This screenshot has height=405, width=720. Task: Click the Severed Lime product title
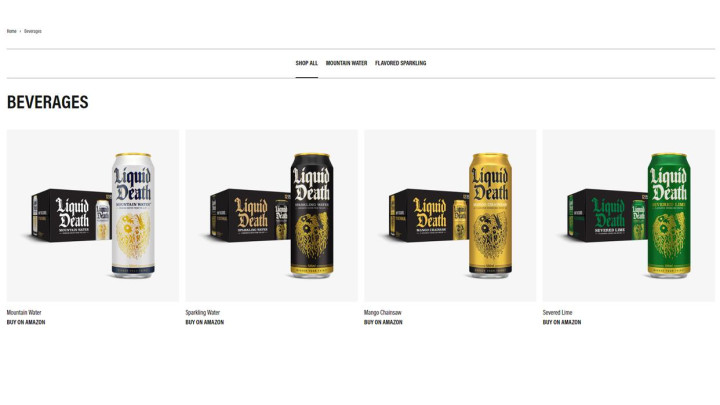(557, 312)
